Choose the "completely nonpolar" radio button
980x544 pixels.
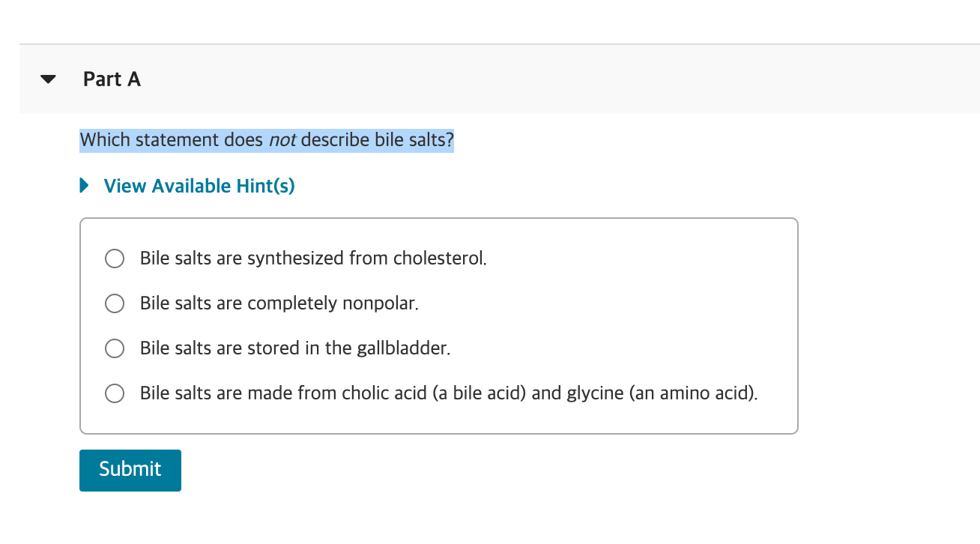pyautogui.click(x=115, y=303)
